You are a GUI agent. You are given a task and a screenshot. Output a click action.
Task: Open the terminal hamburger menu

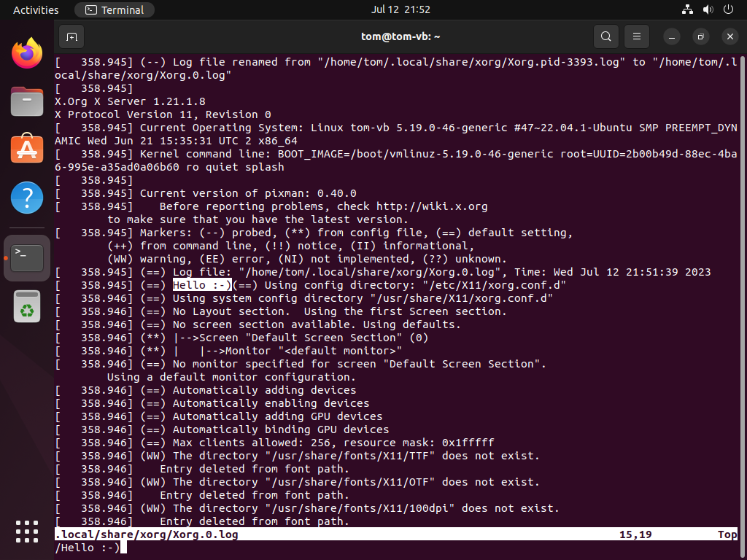tap(636, 36)
